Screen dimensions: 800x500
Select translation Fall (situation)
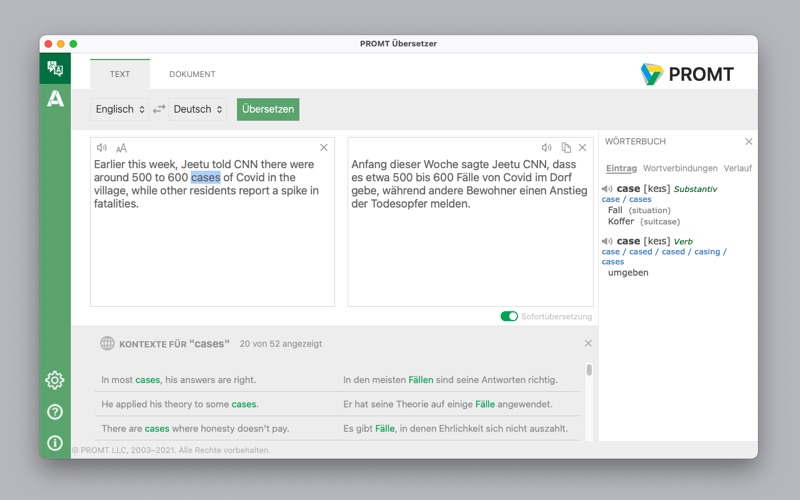pyautogui.click(x=639, y=210)
